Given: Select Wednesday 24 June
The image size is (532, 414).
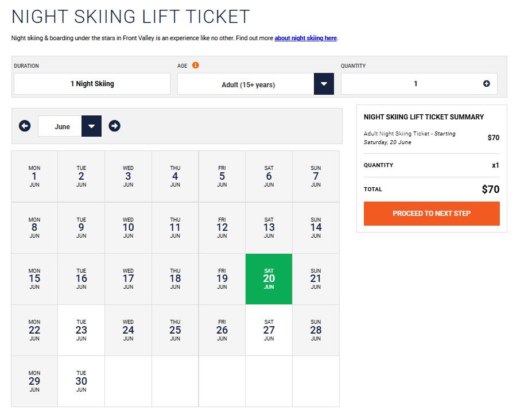Looking at the screenshot, I should 128,330.
